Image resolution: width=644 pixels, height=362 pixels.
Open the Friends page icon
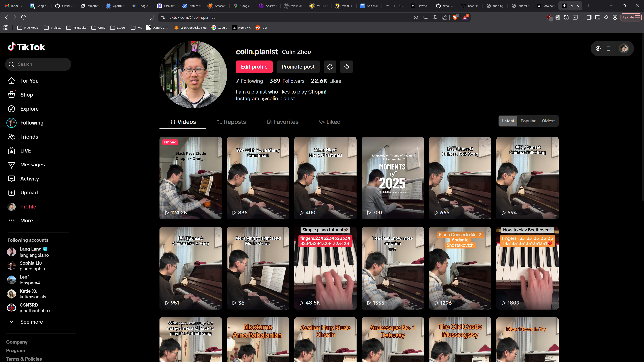[x=12, y=137]
